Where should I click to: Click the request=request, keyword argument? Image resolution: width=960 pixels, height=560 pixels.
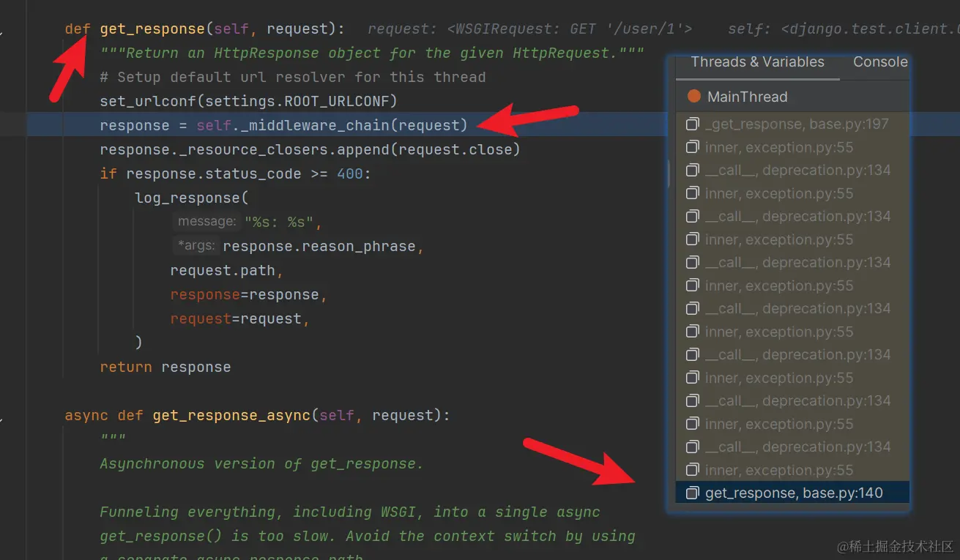pos(240,318)
